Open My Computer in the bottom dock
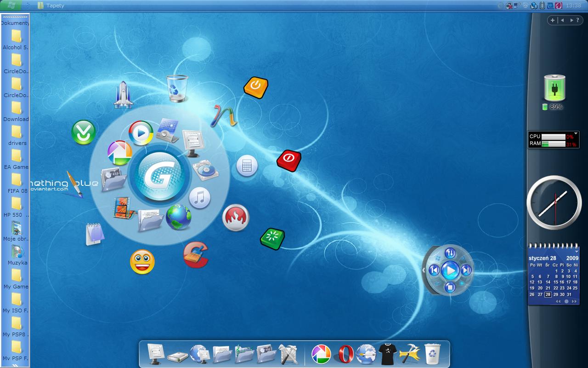The height and width of the screenshot is (368, 588). 156,354
